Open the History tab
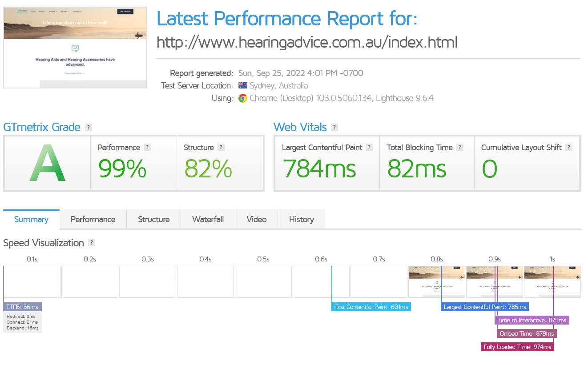588x365 pixels. click(x=302, y=220)
